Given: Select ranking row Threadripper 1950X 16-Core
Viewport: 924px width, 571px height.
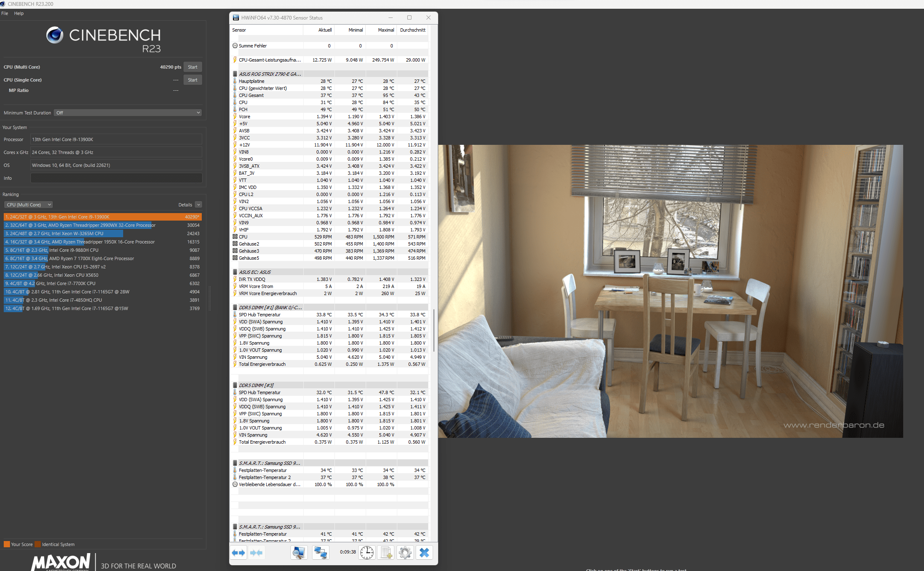Looking at the screenshot, I should pos(103,242).
